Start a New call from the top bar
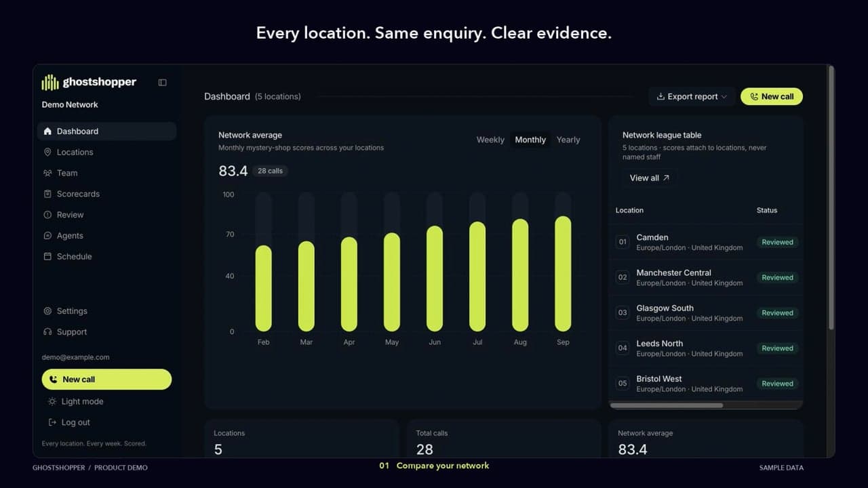The width and height of the screenshot is (868, 488). tap(772, 97)
